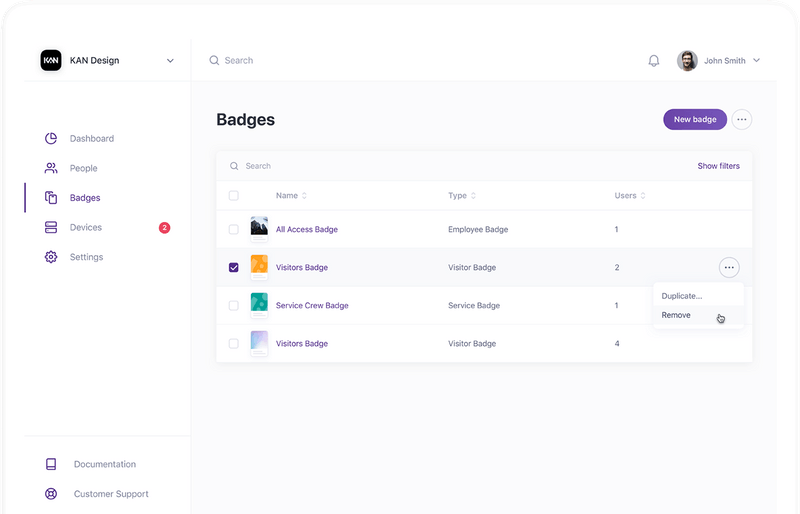Click the KAN Design logo
This screenshot has width=800, height=514.
[x=51, y=60]
